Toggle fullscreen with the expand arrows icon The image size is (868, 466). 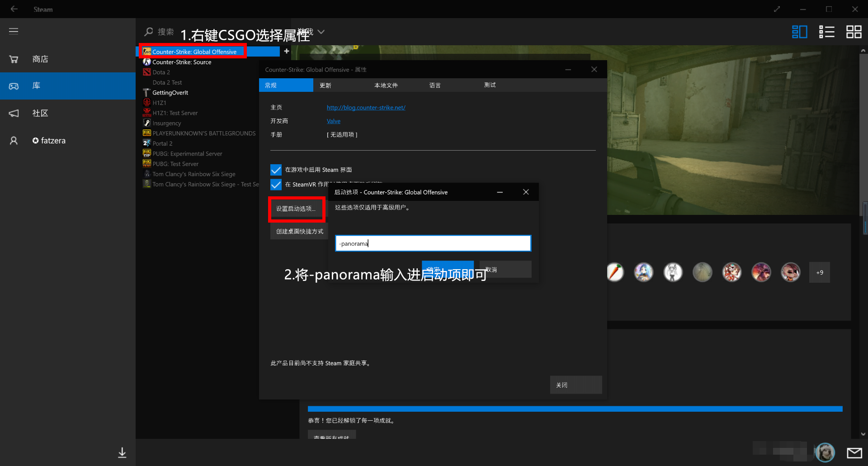(777, 9)
